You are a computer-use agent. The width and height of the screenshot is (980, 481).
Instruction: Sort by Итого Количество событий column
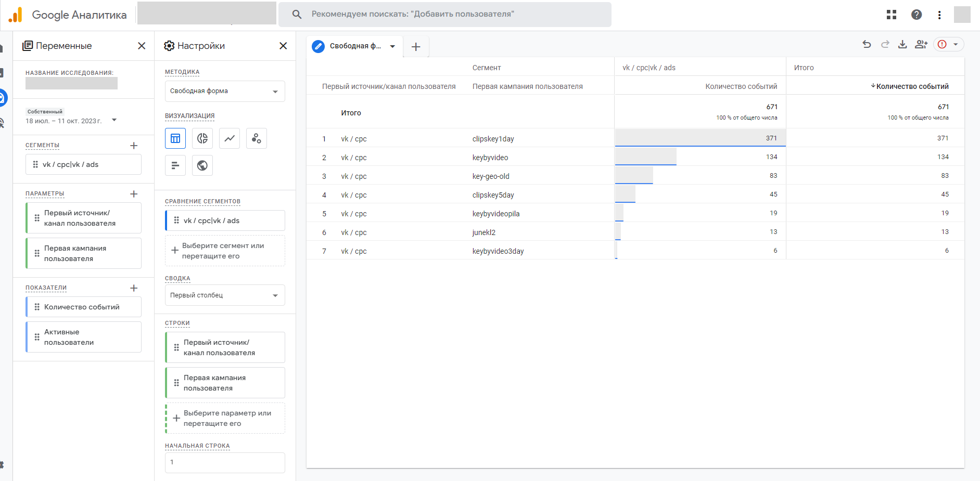tap(912, 86)
